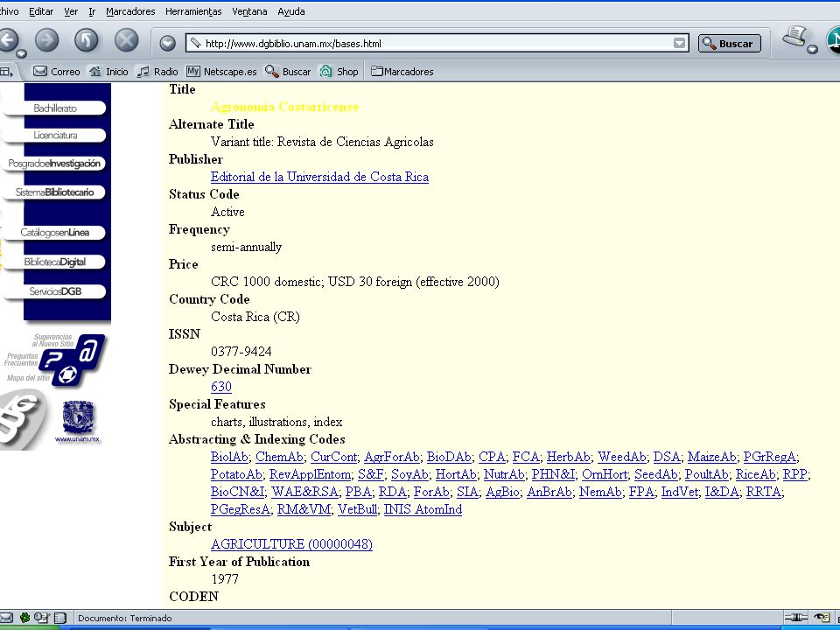840x630 pixels.
Task: Open Preguntas Frecuentes question-mark icon
Action: tap(53, 360)
